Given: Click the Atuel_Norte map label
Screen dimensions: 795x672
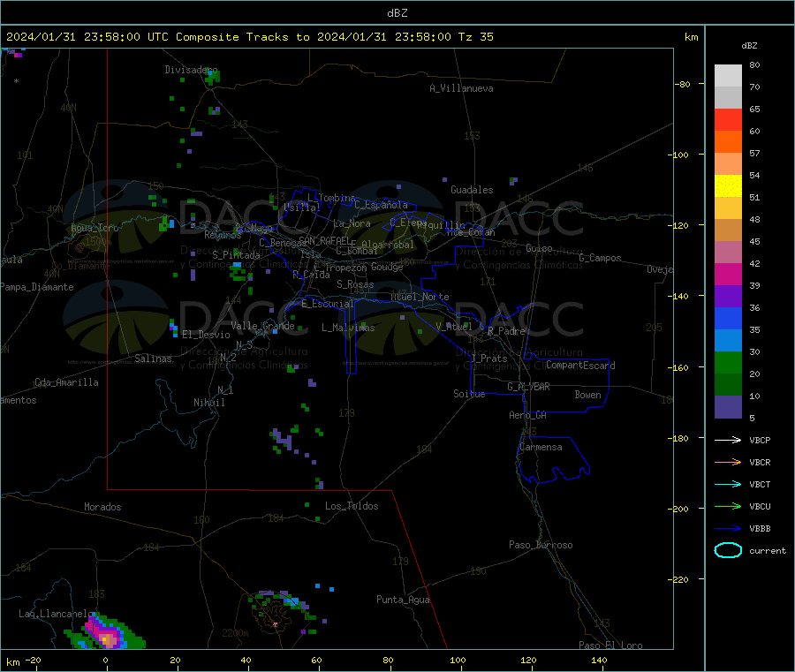Looking at the screenshot, I should (x=420, y=297).
